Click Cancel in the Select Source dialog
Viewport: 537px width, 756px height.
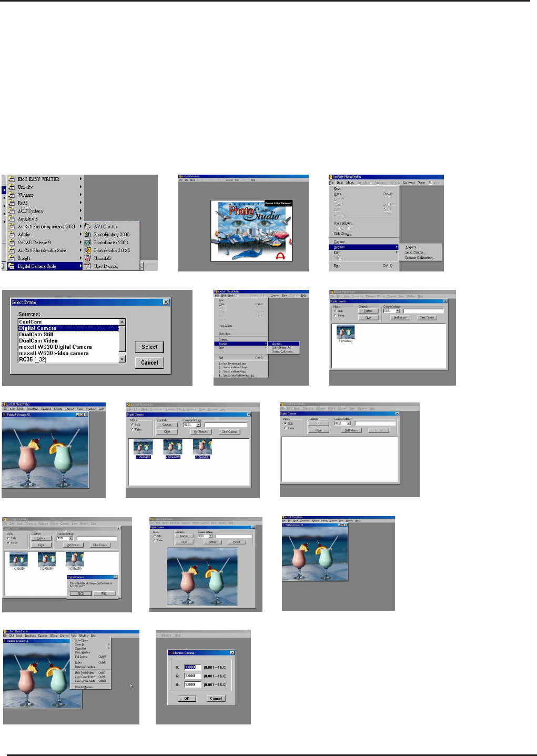pyautogui.click(x=149, y=362)
